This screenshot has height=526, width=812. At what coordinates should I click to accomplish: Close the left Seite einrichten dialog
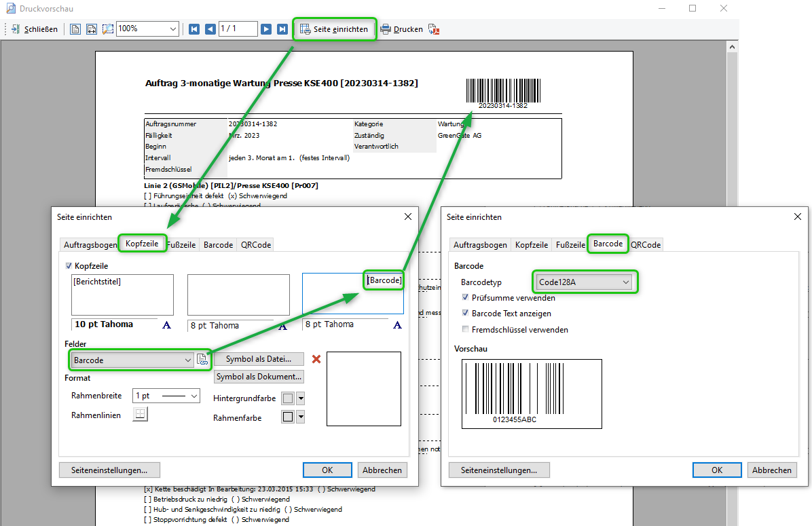point(408,217)
